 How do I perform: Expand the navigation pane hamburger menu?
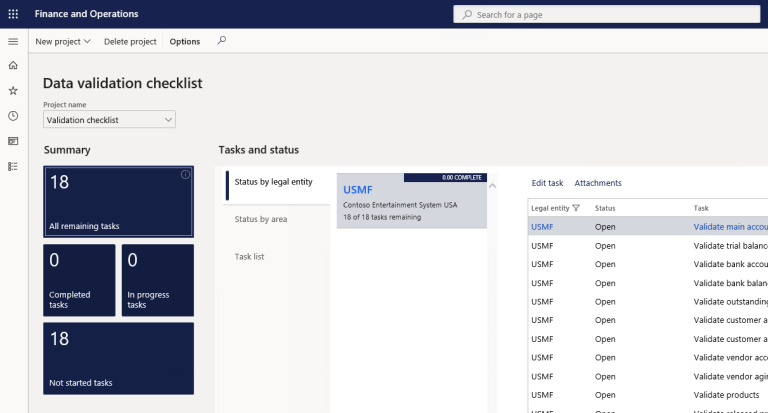[x=13, y=41]
